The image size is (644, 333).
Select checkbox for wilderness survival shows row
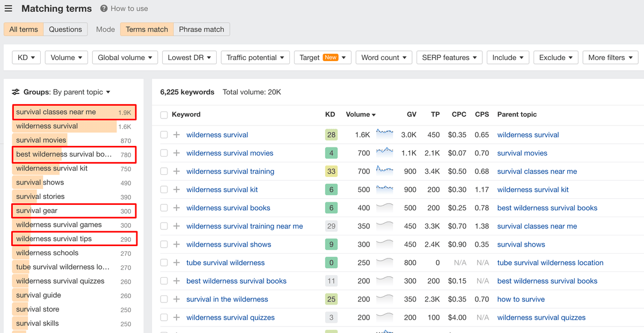[x=164, y=245]
